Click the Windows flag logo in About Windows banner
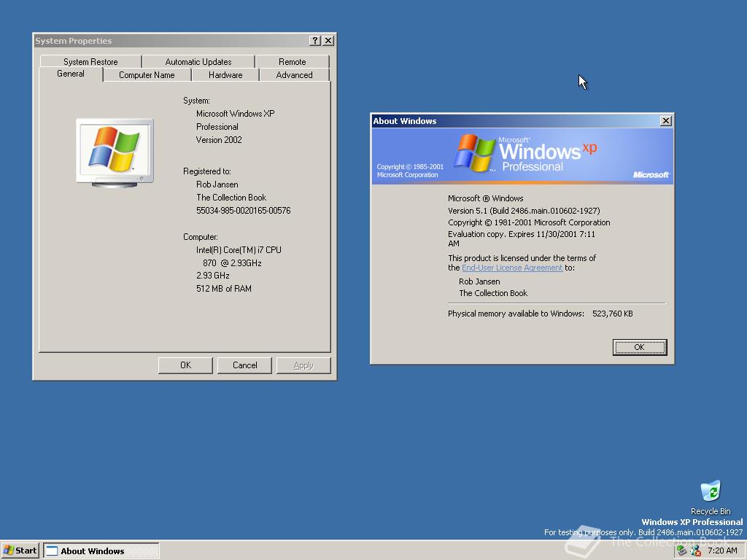This screenshot has width=747, height=560. [474, 152]
